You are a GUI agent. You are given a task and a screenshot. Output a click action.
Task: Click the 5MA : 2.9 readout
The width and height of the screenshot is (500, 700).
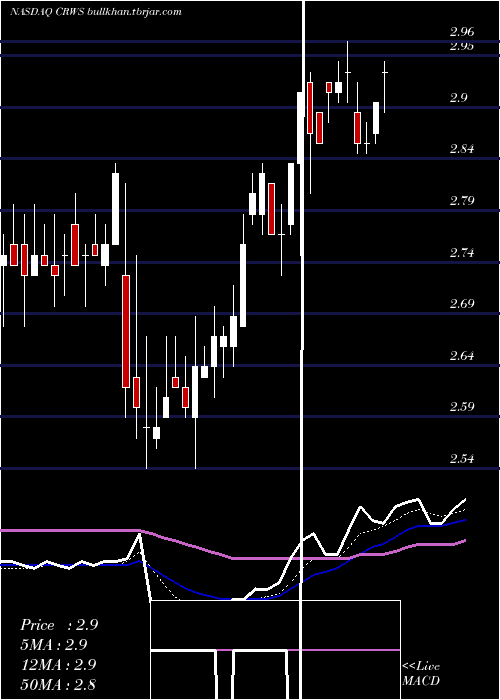click(54, 645)
